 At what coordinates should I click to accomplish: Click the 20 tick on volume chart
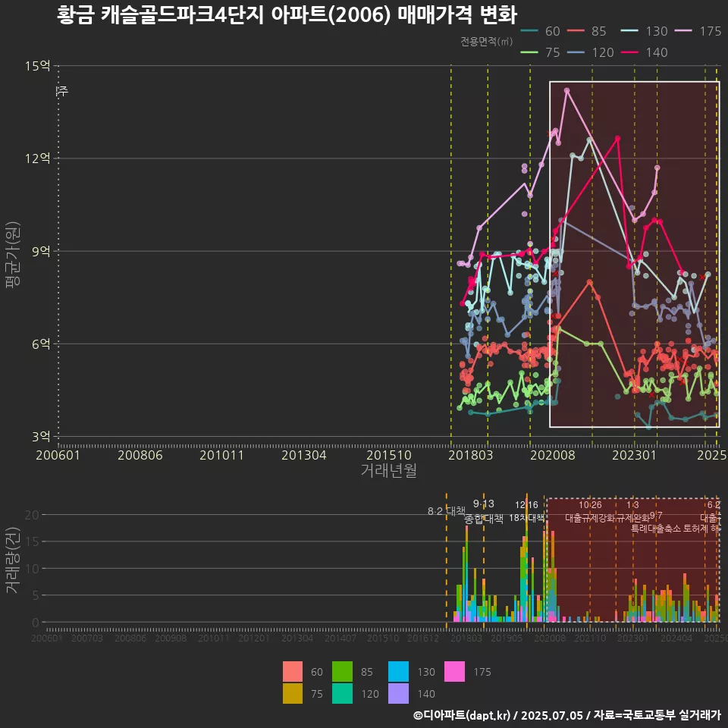point(32,514)
